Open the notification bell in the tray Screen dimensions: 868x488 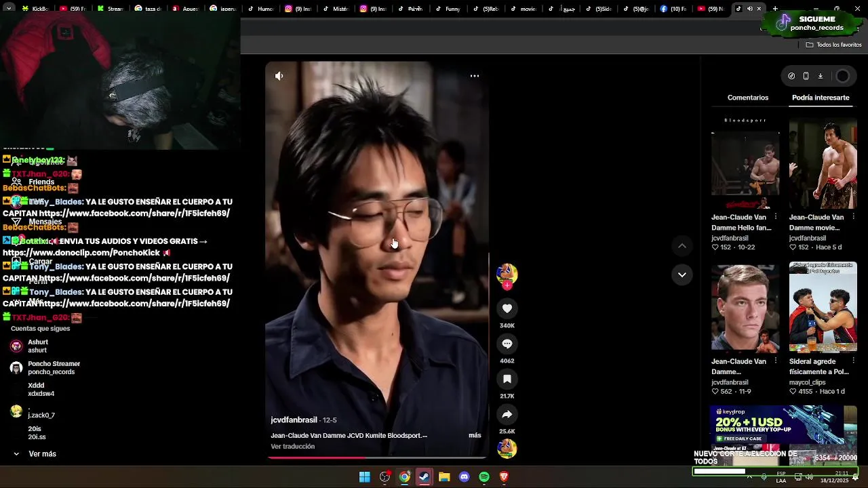(856, 477)
